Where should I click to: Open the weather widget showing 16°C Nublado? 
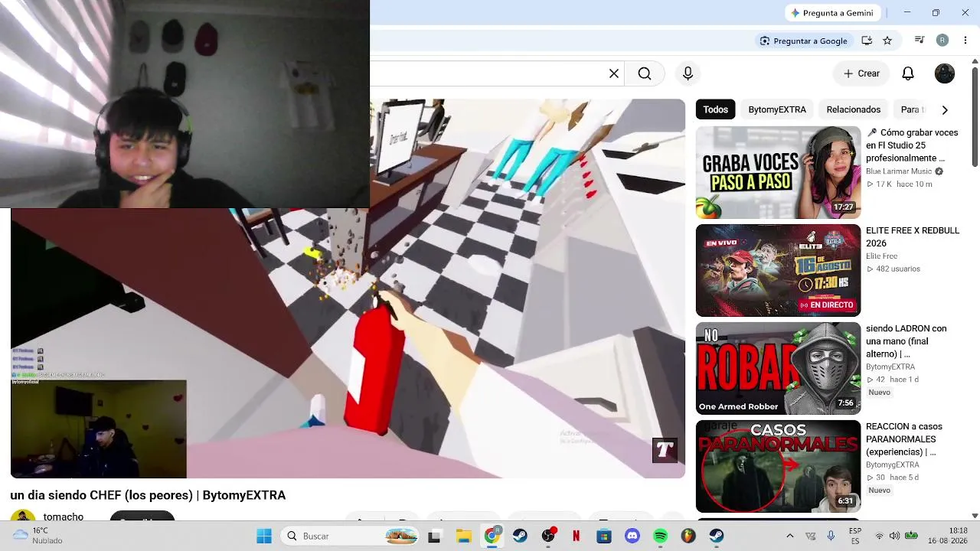click(38, 536)
